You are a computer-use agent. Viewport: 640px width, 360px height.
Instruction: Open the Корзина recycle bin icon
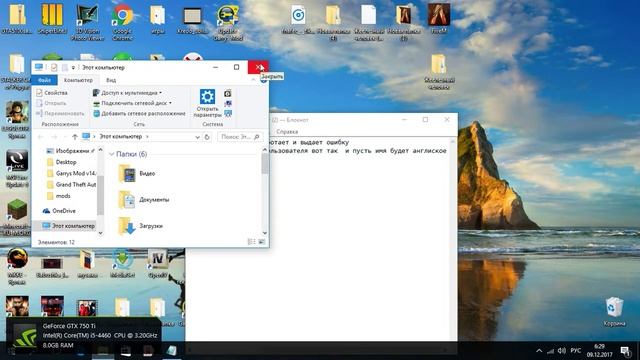(614, 311)
